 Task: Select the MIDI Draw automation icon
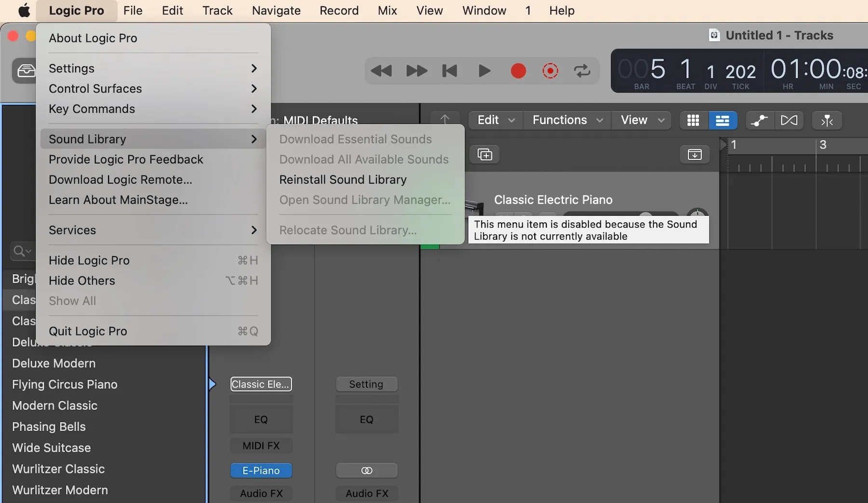coord(759,121)
